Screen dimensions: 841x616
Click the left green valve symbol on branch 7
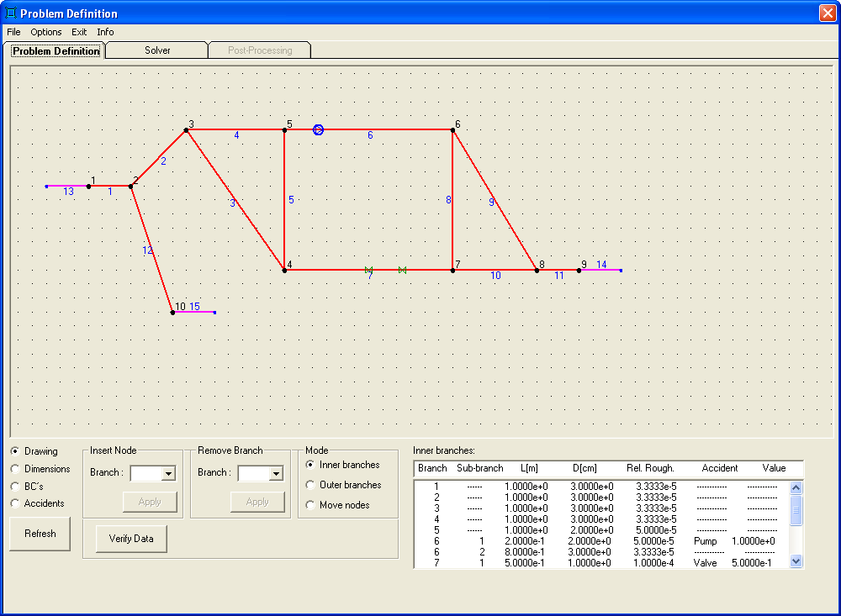tap(368, 270)
